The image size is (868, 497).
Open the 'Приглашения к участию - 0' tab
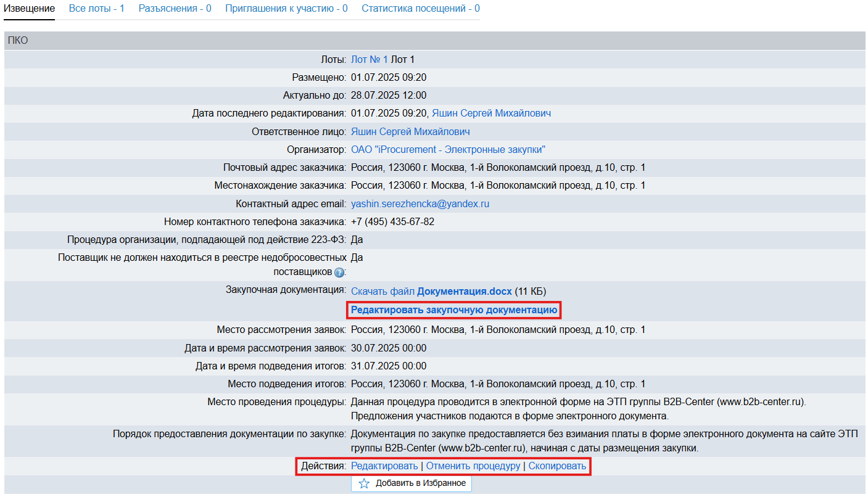(x=286, y=9)
